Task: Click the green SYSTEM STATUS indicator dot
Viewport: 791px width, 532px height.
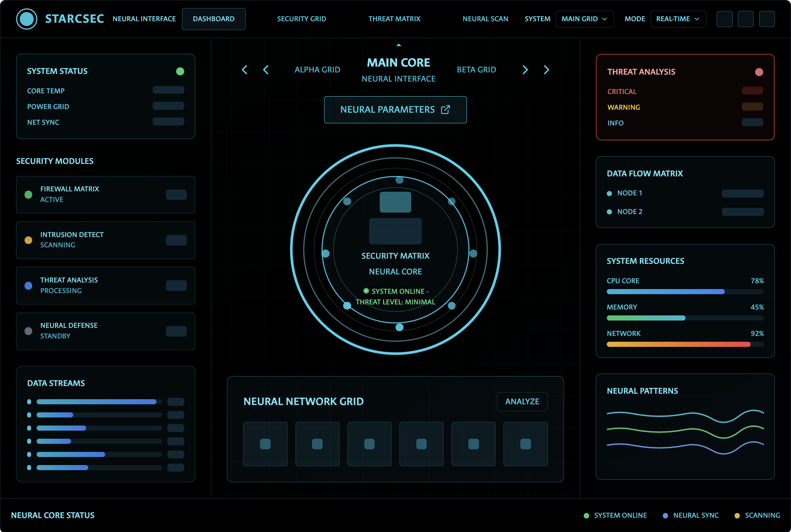Action: pos(180,71)
